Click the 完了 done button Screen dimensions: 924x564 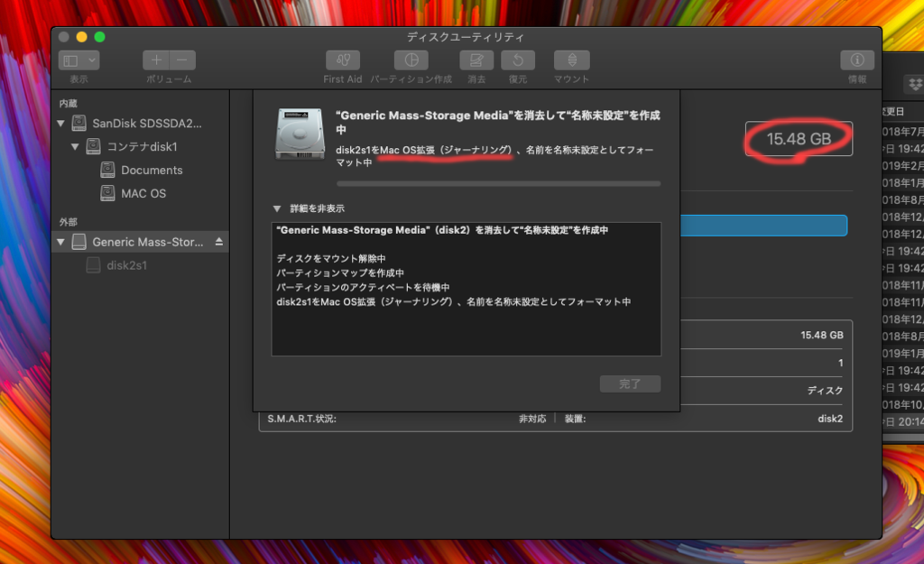[x=630, y=384]
